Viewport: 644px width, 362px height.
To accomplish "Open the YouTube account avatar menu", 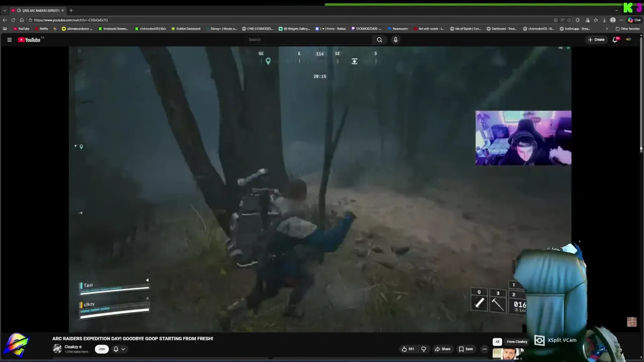I will coord(628,40).
